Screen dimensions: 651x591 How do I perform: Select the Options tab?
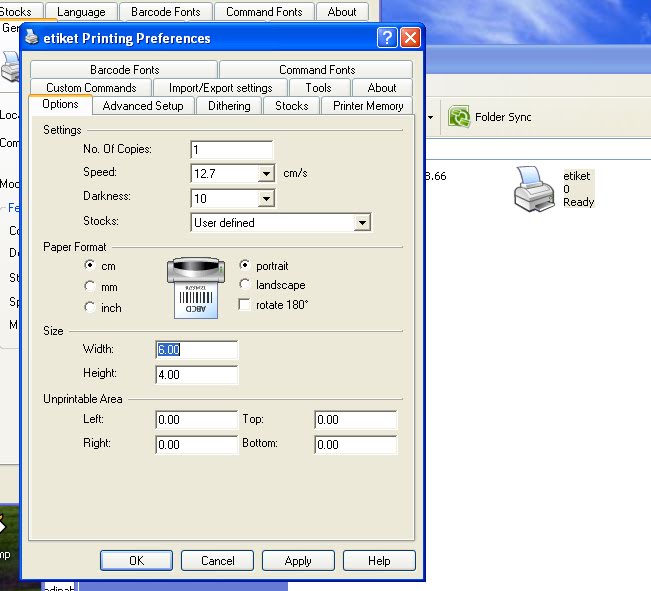click(60, 104)
